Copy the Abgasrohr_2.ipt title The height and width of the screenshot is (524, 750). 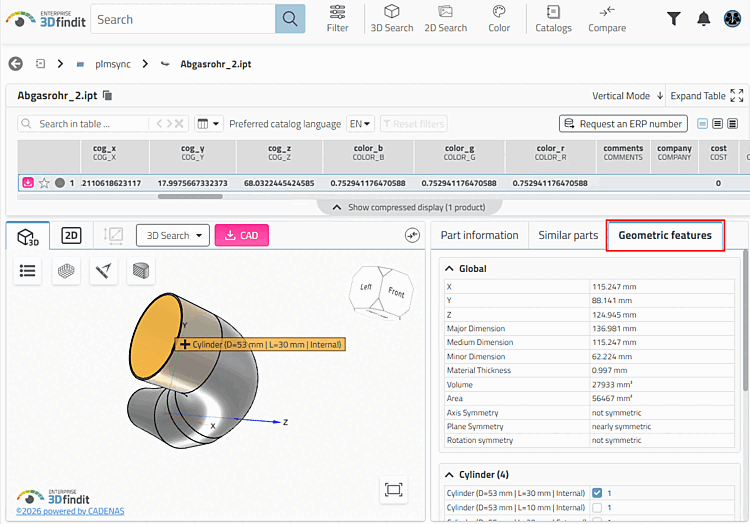coord(108,96)
